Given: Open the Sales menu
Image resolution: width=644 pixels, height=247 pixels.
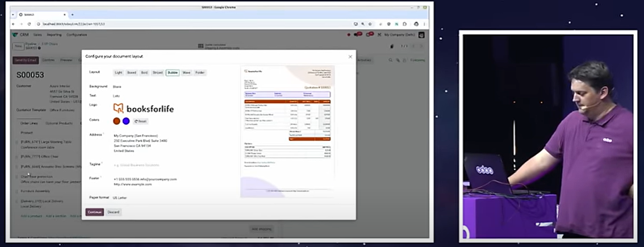Looking at the screenshot, I should coord(38,35).
